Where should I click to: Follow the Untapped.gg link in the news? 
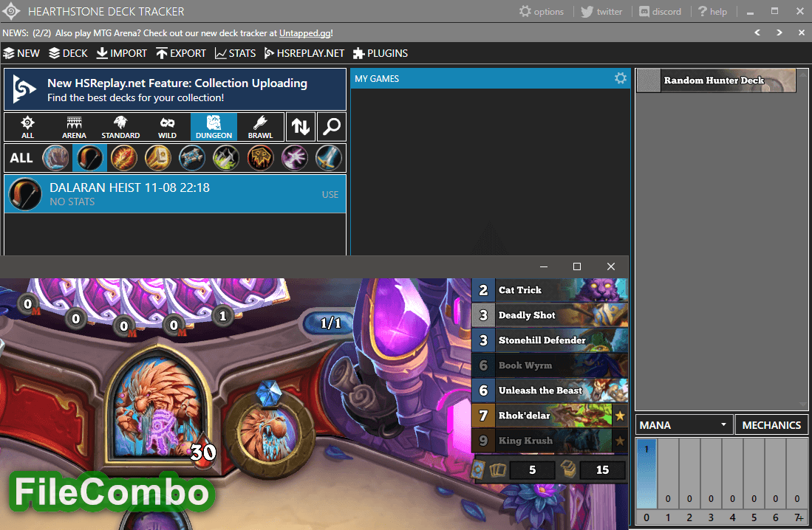[305, 33]
